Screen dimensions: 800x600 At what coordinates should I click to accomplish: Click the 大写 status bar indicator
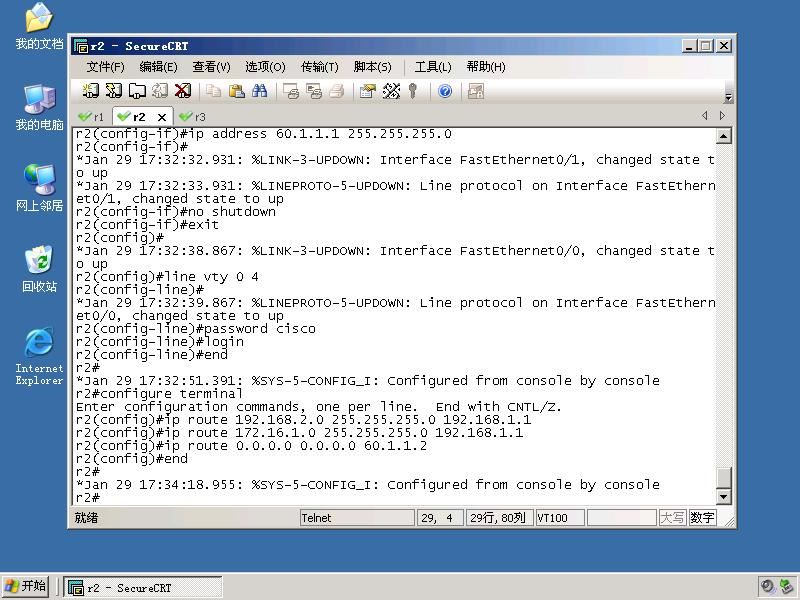click(x=672, y=518)
